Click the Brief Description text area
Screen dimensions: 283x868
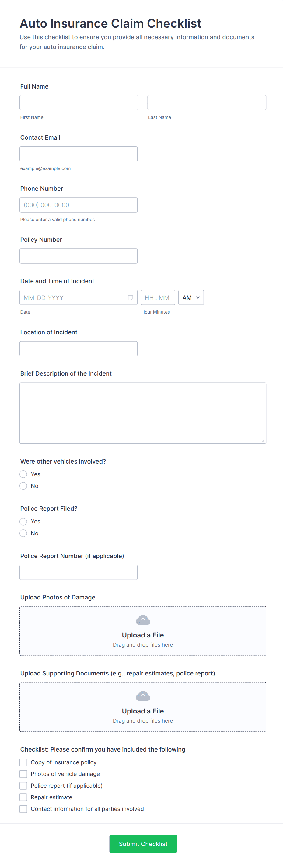point(143,413)
